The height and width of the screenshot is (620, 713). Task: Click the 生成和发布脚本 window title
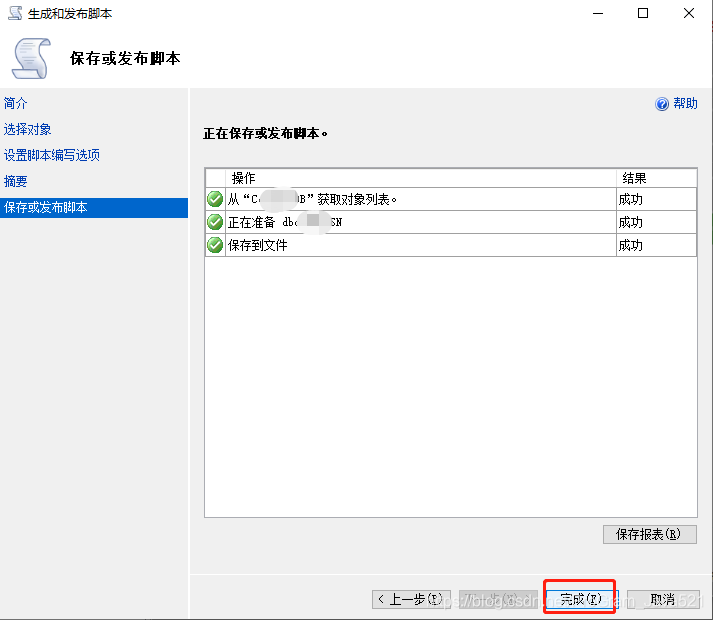click(70, 14)
